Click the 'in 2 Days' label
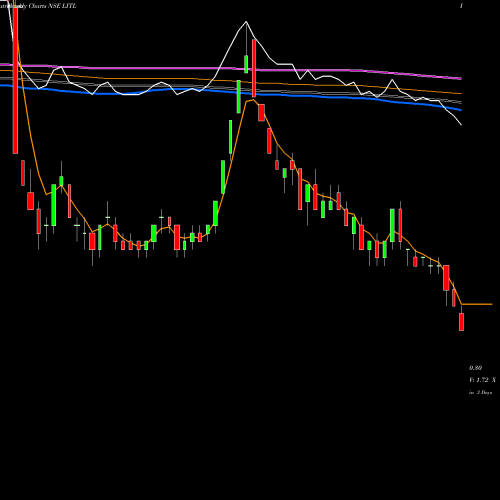The image size is (500, 500). click(481, 393)
